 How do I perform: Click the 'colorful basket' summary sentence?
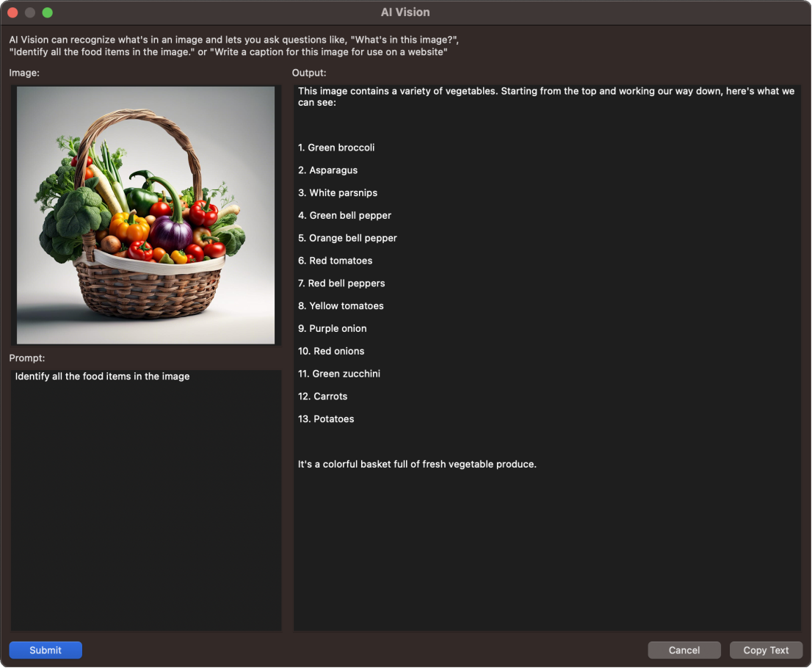[x=417, y=464]
